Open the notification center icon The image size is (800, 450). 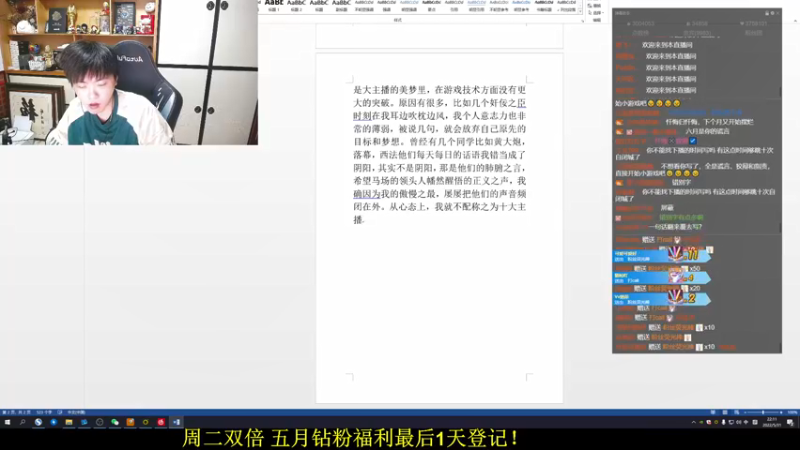coord(790,422)
